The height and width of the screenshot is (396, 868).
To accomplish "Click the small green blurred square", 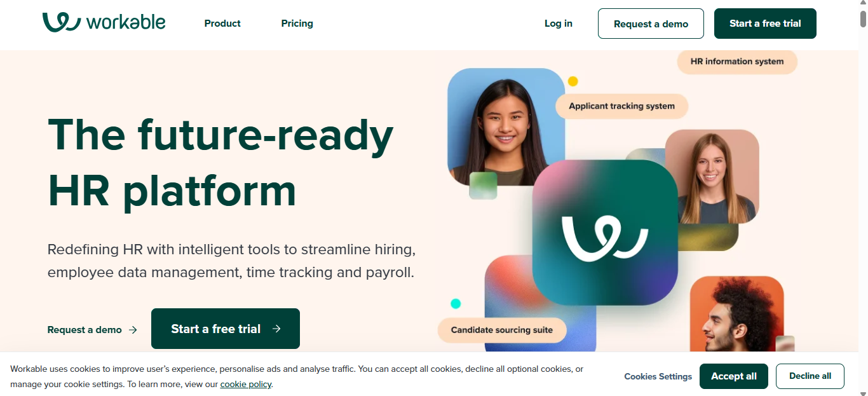I will [483, 186].
